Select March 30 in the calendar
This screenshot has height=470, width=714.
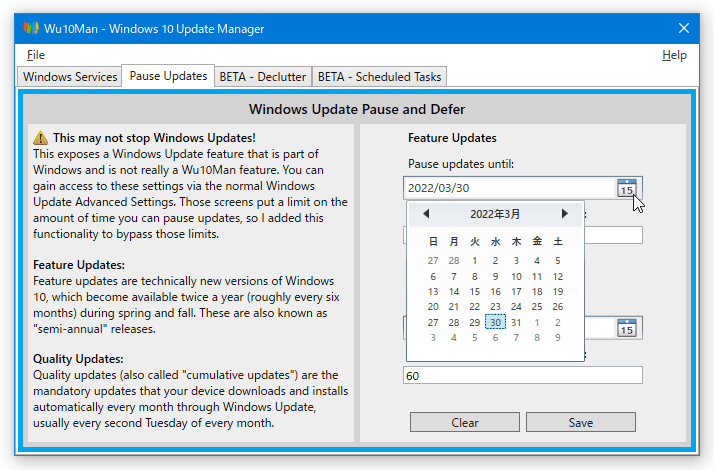(495, 322)
